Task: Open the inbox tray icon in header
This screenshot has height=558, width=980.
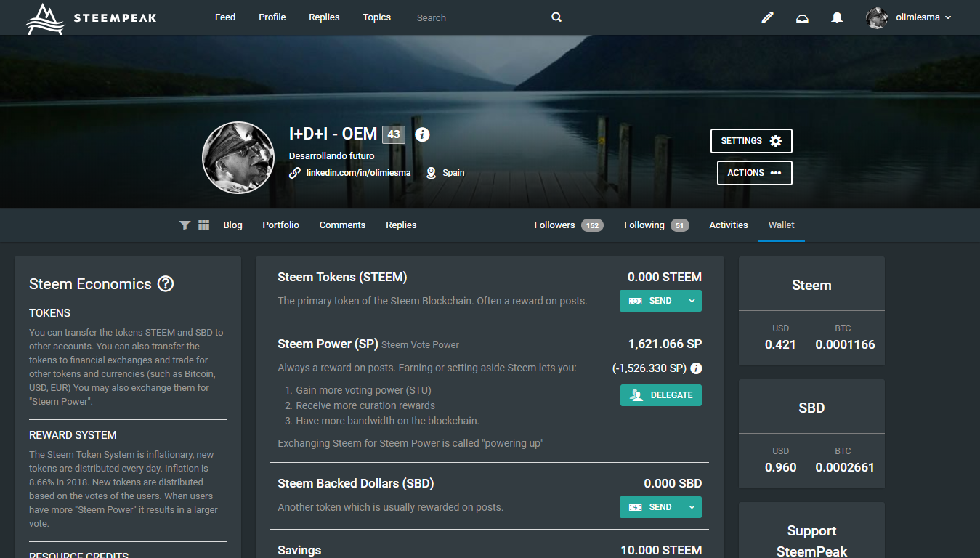Action: tap(802, 18)
